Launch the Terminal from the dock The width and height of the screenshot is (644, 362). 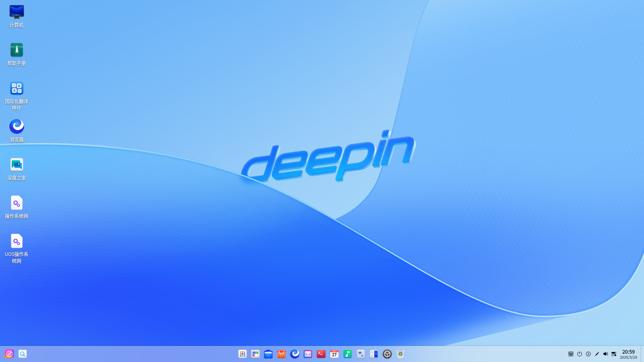(x=321, y=354)
